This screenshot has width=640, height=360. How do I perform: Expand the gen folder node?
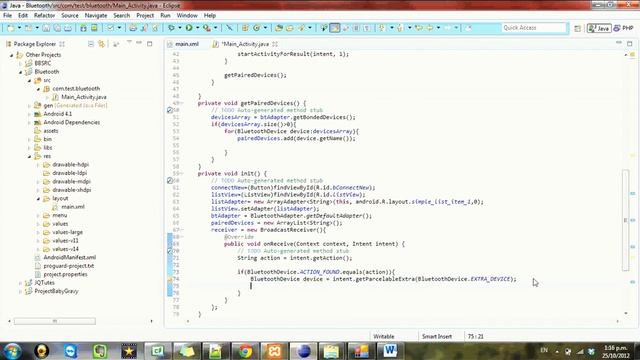pyautogui.click(x=29, y=106)
